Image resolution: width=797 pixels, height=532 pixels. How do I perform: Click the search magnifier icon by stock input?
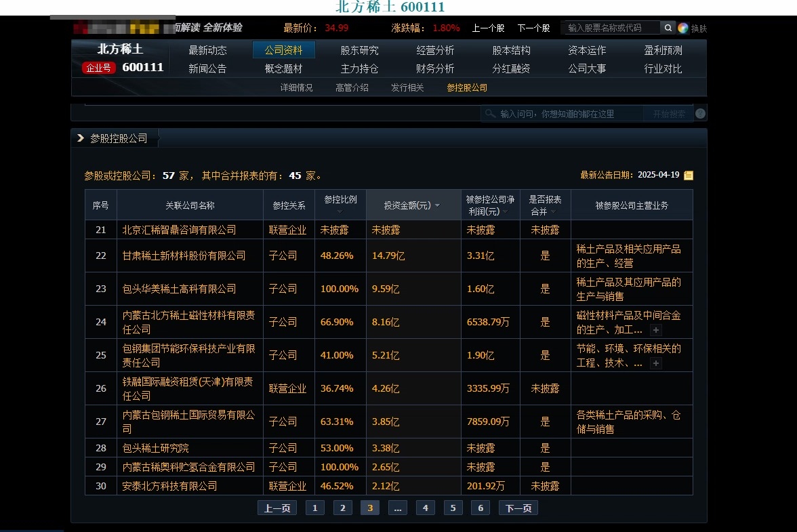pyautogui.click(x=668, y=28)
